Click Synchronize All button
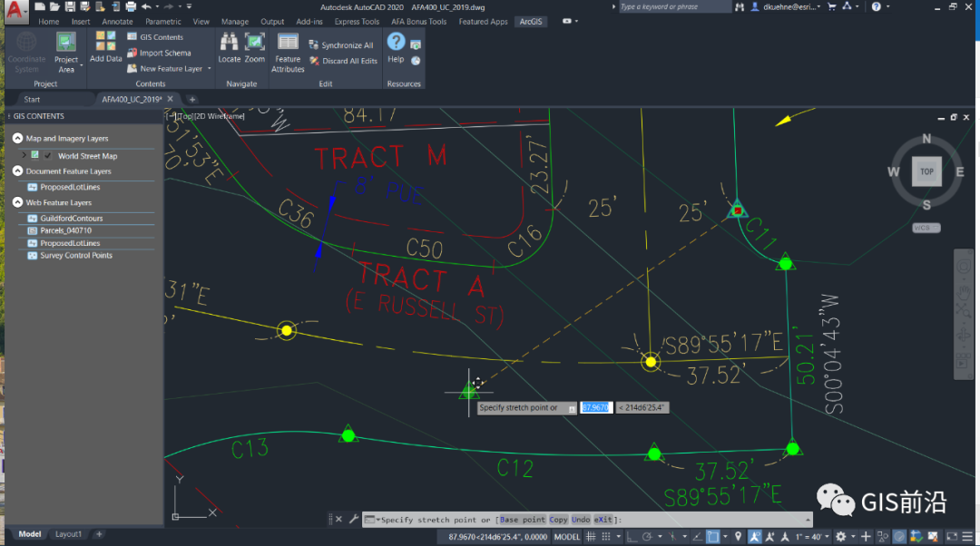The height and width of the screenshot is (546, 980). (341, 45)
